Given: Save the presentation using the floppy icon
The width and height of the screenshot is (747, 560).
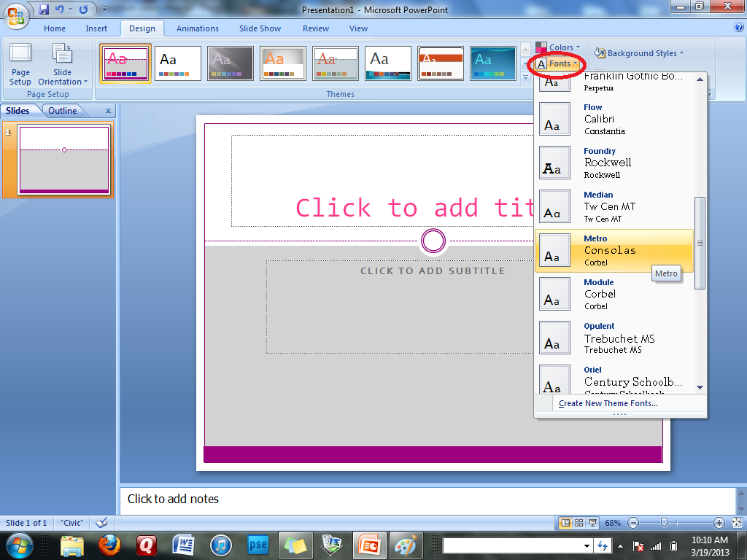Looking at the screenshot, I should (x=44, y=9).
